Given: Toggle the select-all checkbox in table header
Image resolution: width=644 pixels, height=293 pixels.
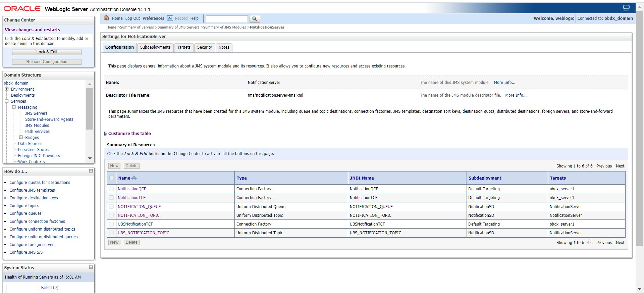Looking at the screenshot, I should click(x=112, y=178).
